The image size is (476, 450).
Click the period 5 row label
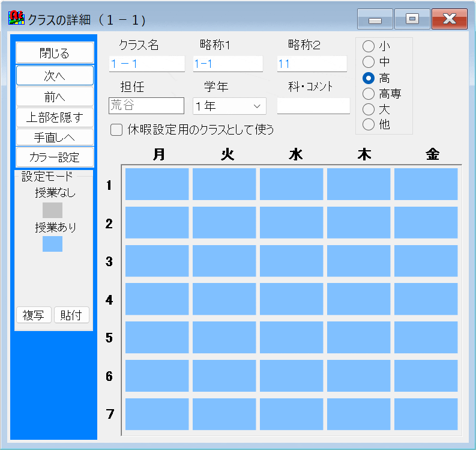click(109, 338)
